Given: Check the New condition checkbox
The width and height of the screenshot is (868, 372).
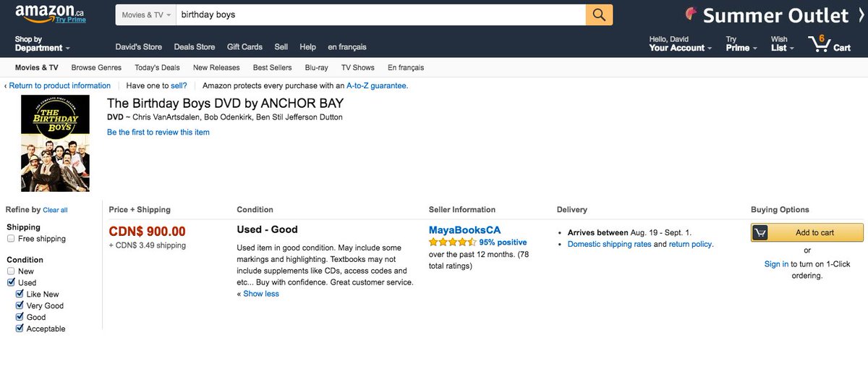Looking at the screenshot, I should (x=11, y=271).
